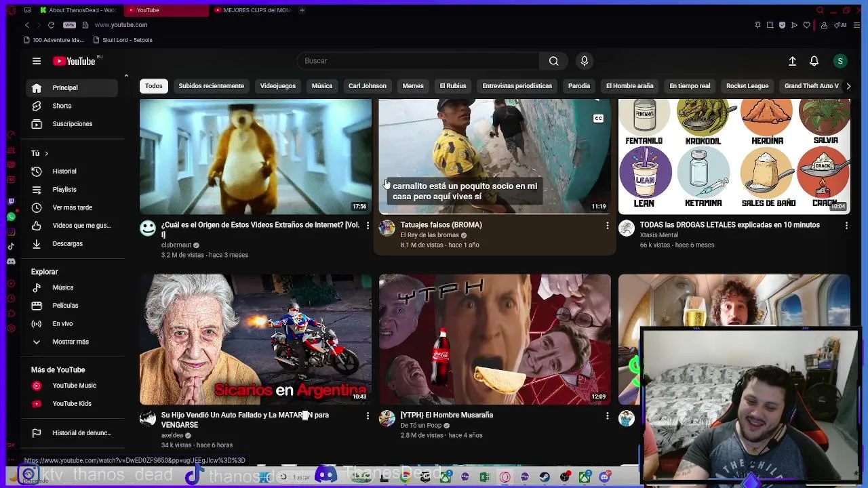868x488 pixels.
Task: Select the Memes chip
Action: [x=413, y=86]
